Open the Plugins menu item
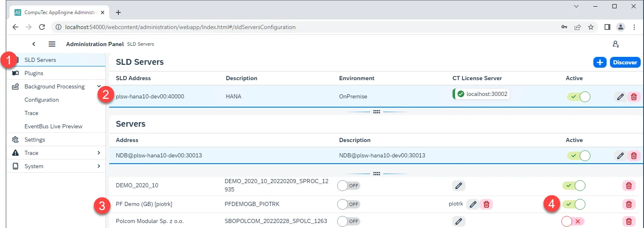The width and height of the screenshot is (644, 228). [56, 73]
